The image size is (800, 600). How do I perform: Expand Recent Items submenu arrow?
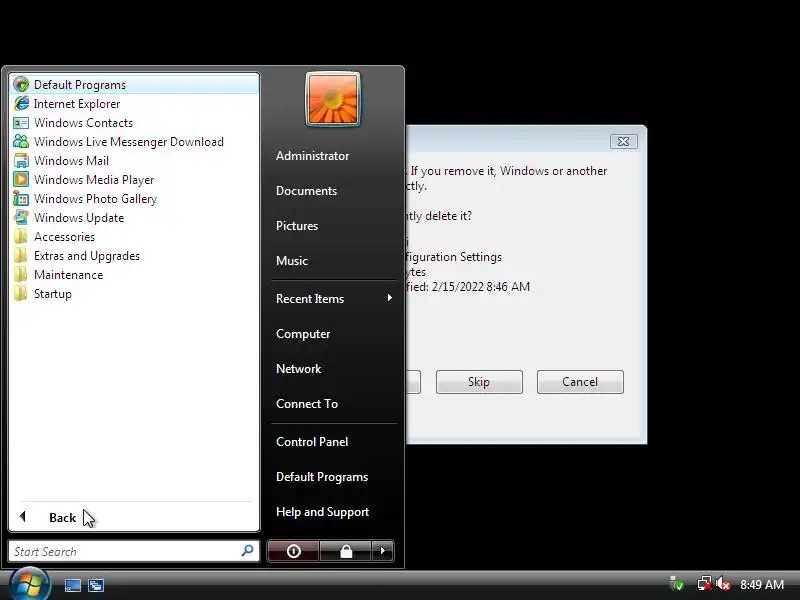pyautogui.click(x=390, y=298)
